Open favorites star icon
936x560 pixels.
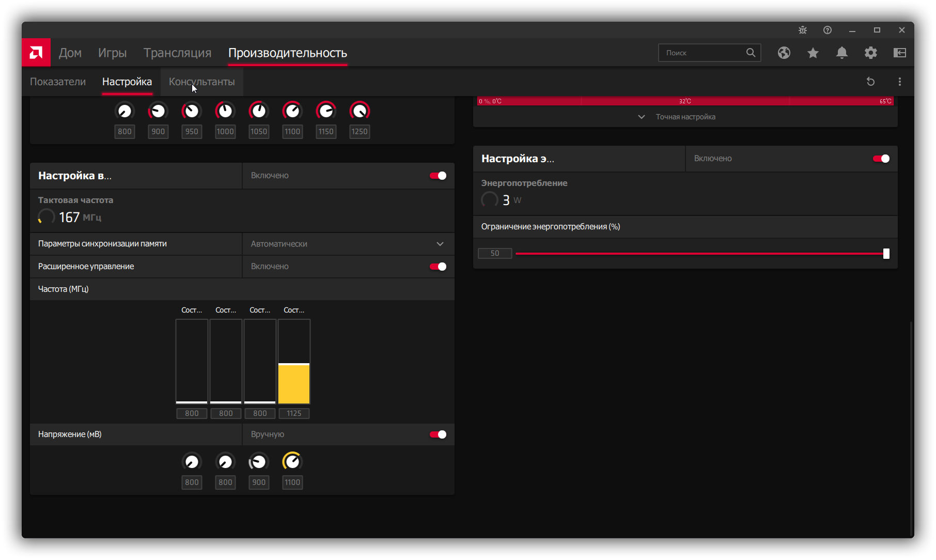813,53
